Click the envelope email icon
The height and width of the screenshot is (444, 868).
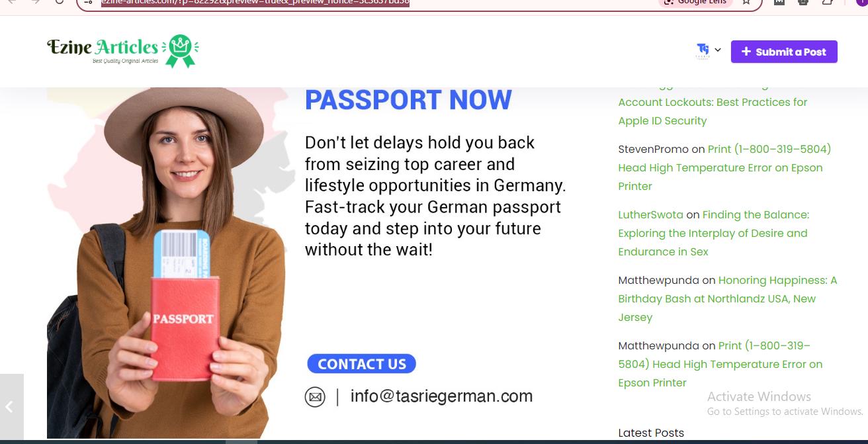[x=315, y=397]
